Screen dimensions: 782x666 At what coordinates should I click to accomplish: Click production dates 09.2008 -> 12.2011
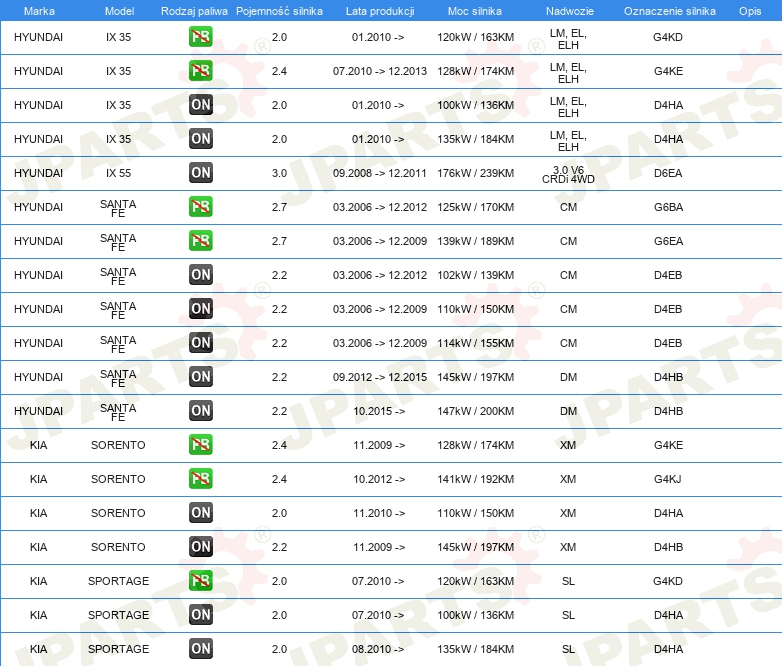pyautogui.click(x=380, y=173)
